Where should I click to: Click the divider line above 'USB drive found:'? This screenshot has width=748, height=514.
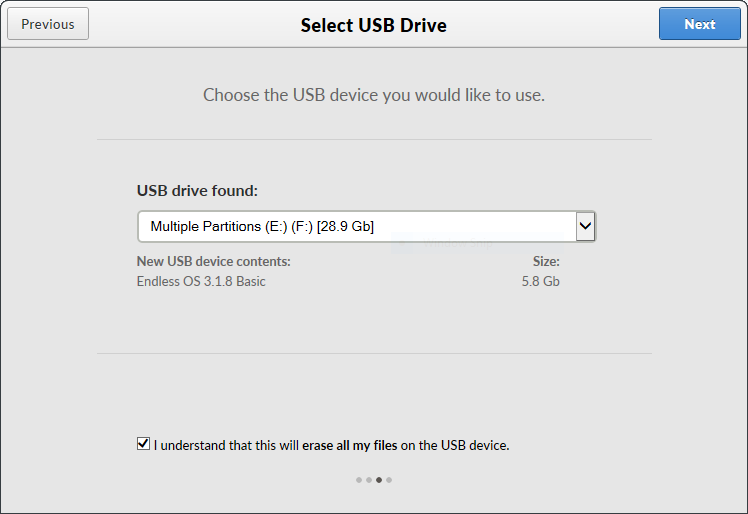click(x=374, y=139)
